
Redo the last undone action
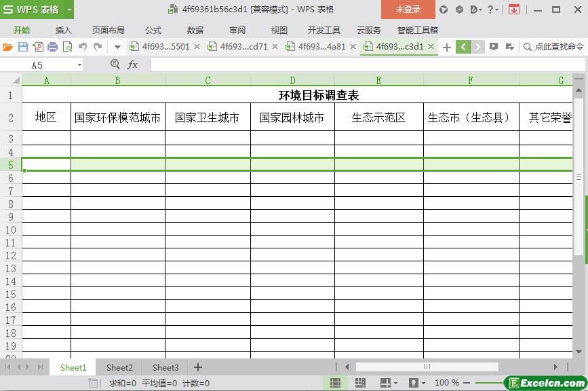(x=98, y=47)
